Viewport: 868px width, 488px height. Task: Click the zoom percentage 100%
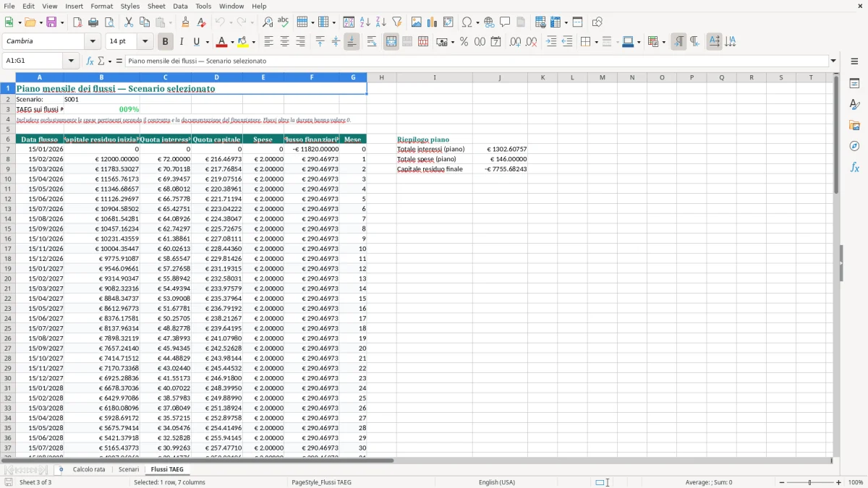tap(856, 482)
